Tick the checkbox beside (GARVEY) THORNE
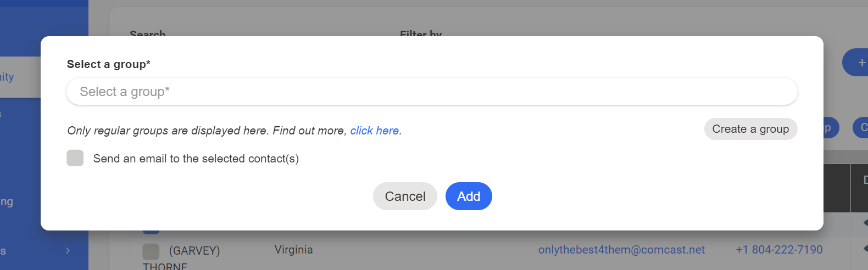This screenshot has width=868, height=270. (151, 251)
